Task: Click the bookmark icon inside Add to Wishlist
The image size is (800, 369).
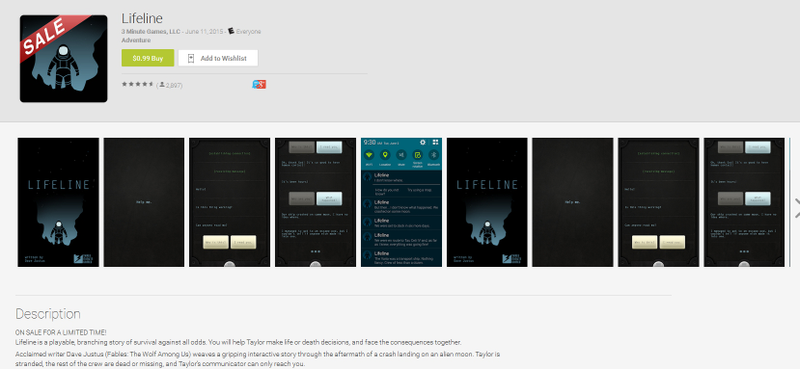Action: [191, 58]
